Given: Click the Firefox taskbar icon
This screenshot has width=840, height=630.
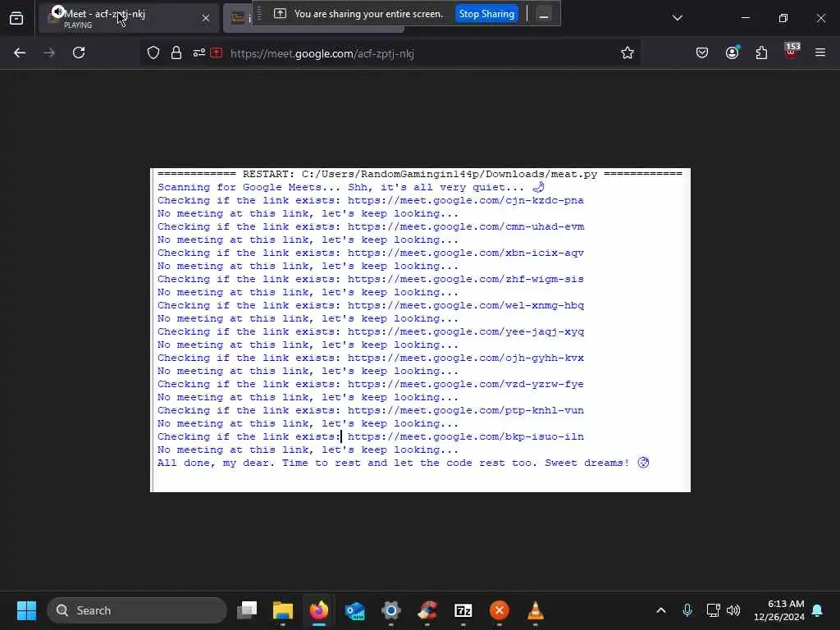Looking at the screenshot, I should [319, 610].
